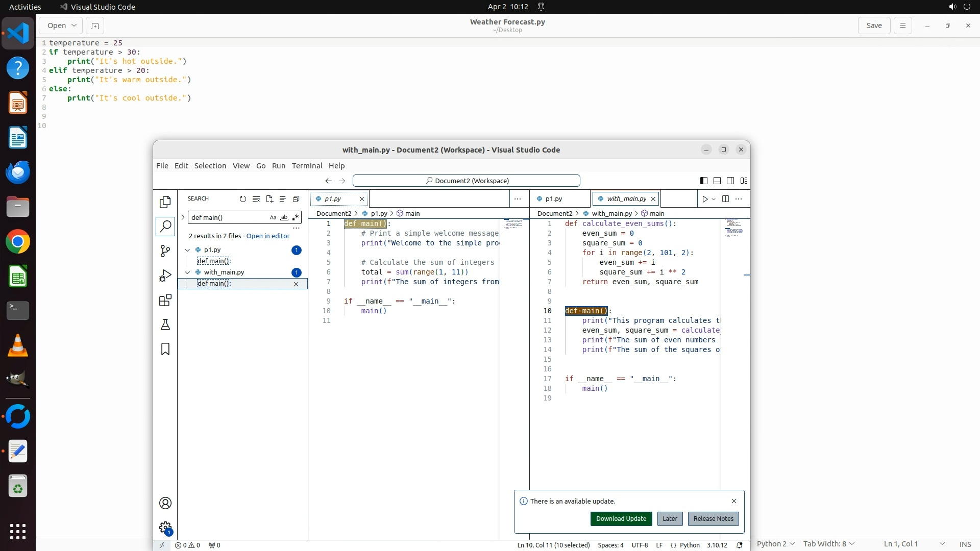Click the def main() search field
This screenshot has width=980, height=551.
(x=227, y=218)
